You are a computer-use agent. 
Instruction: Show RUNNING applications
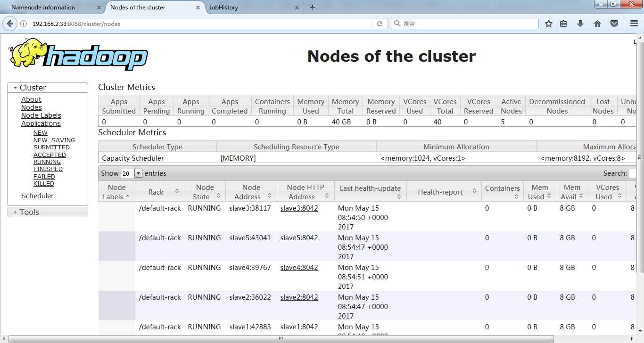(x=47, y=162)
